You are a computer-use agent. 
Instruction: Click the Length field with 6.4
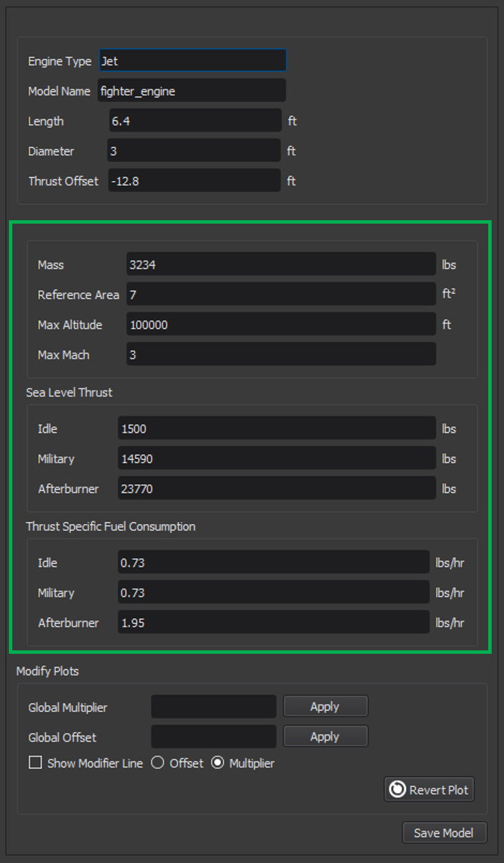[x=195, y=121]
